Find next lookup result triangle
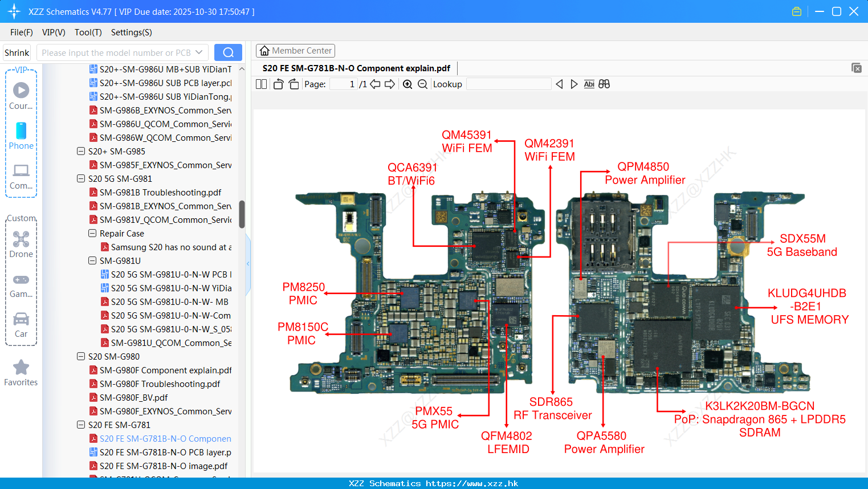 [x=574, y=84]
